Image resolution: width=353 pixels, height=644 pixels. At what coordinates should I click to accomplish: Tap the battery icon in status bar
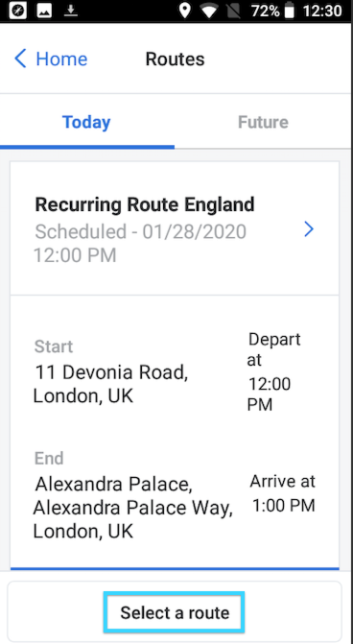click(290, 12)
